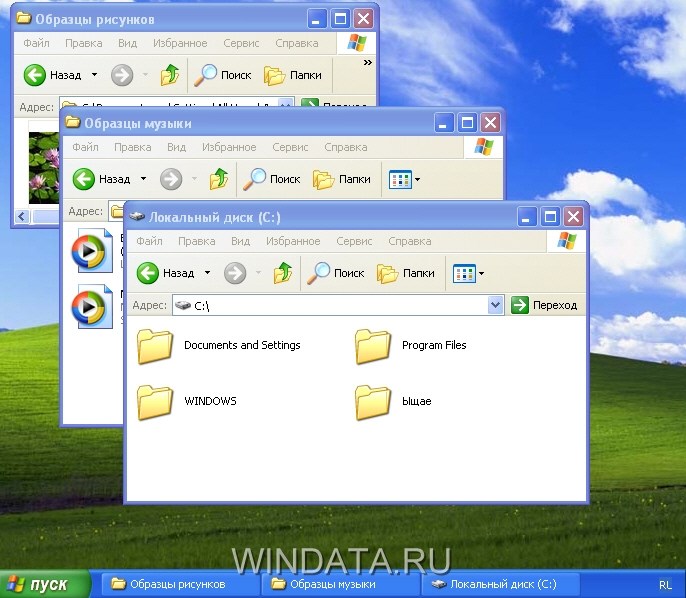Go up one level in Образцы музыки
Screen dimensions: 686x598
pyautogui.click(x=219, y=179)
